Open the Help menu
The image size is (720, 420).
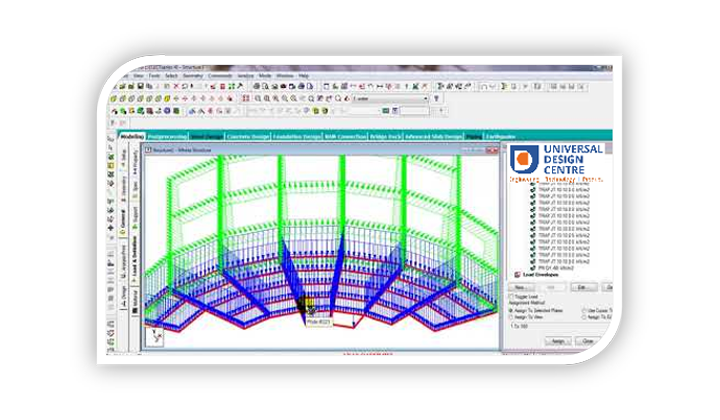click(304, 76)
